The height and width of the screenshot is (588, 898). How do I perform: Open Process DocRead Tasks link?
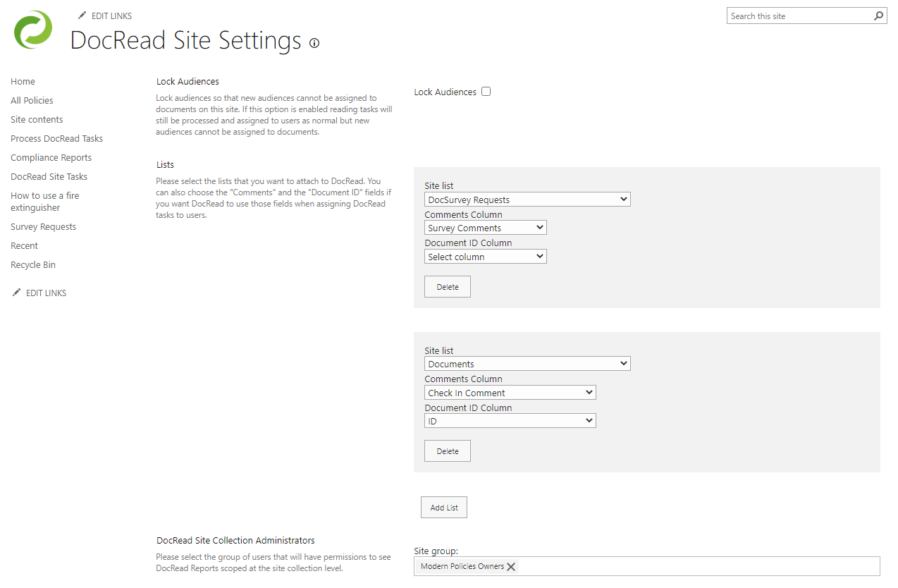click(x=56, y=139)
